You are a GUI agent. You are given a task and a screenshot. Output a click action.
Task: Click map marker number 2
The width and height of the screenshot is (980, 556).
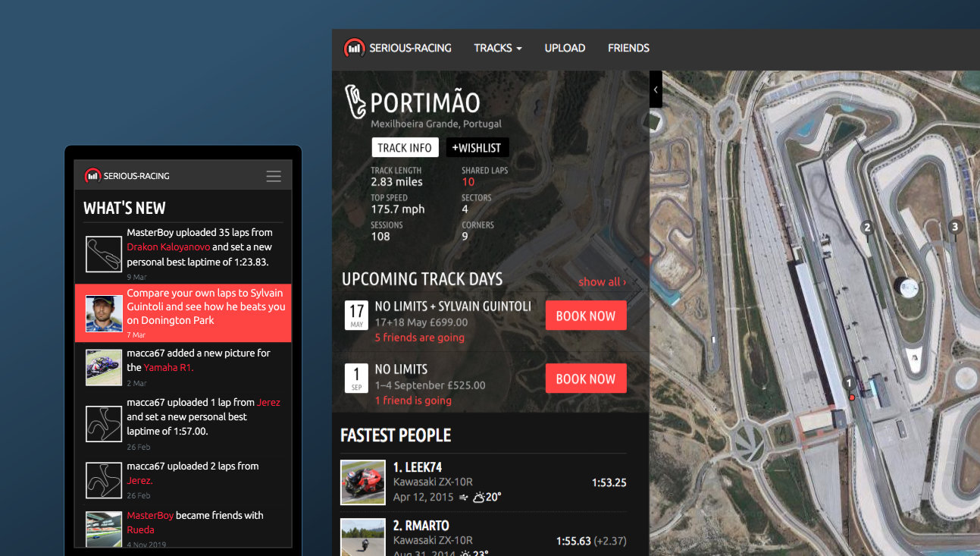click(x=867, y=228)
